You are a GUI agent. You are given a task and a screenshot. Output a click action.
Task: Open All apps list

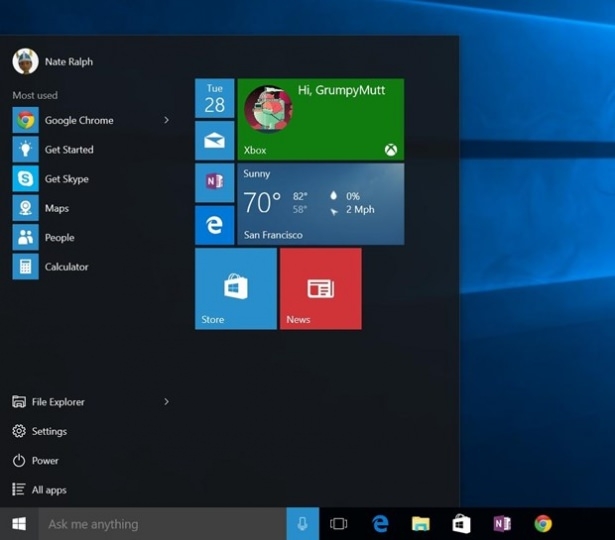[49, 490]
